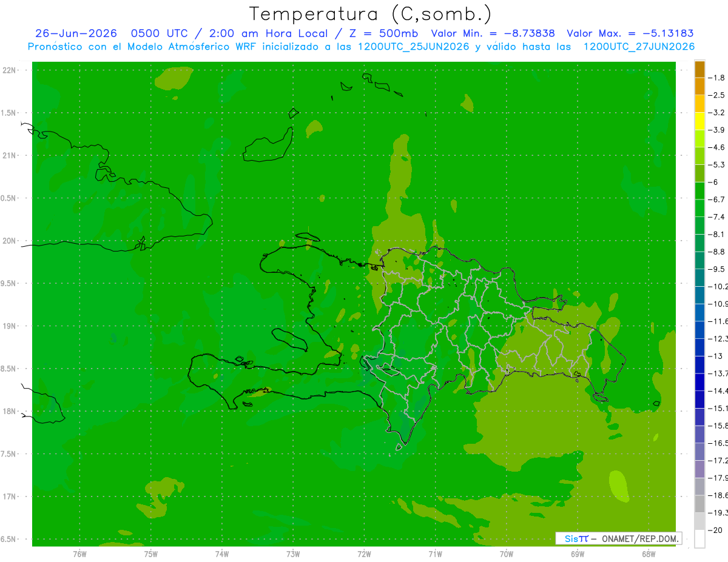The height and width of the screenshot is (562, 728).
Task: Select the date text "26-Jun-2026"
Action: click(76, 34)
